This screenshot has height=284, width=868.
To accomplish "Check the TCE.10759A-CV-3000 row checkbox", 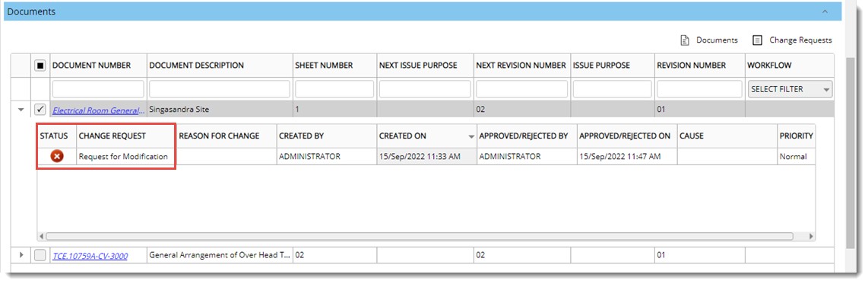I will [x=40, y=255].
